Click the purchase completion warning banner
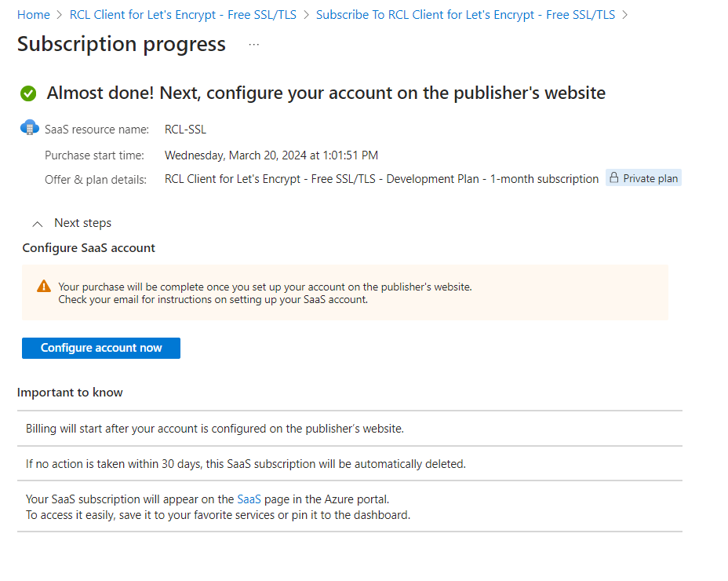 pyautogui.click(x=345, y=293)
